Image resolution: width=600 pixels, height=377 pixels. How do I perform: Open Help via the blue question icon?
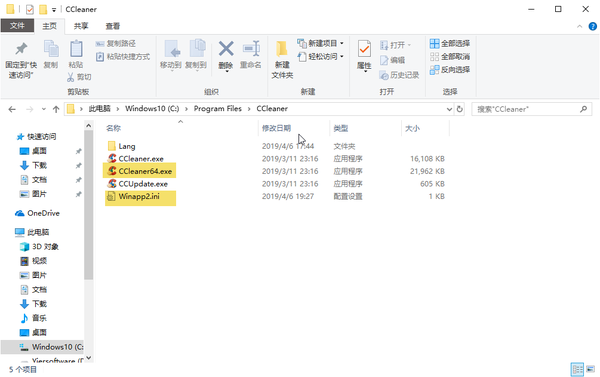pyautogui.click(x=593, y=26)
